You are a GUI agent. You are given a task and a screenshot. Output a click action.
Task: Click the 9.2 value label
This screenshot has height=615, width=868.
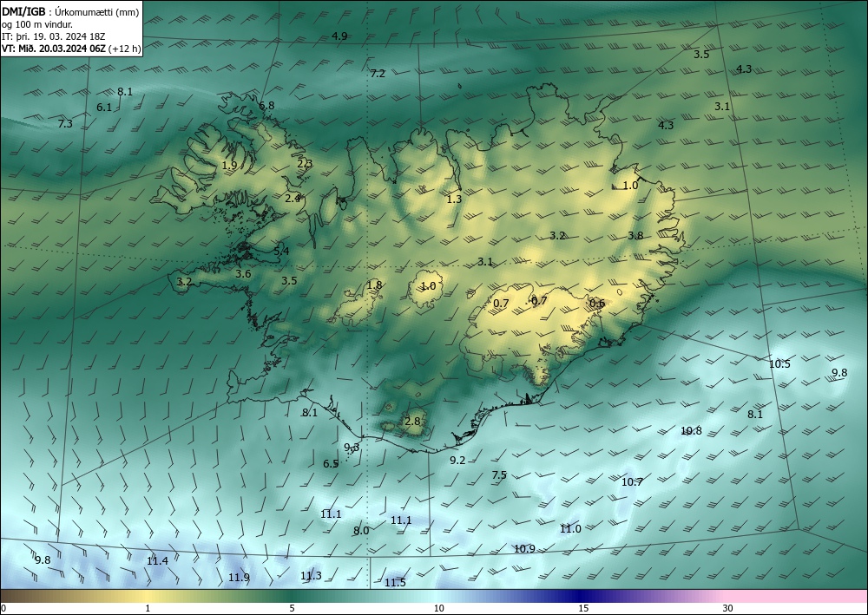tap(457, 460)
